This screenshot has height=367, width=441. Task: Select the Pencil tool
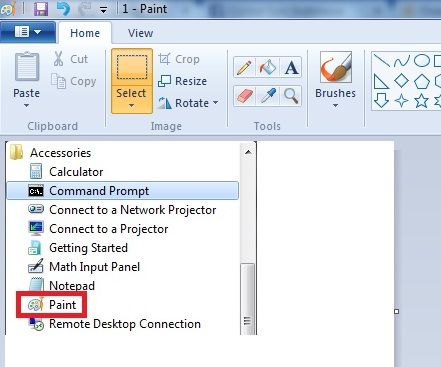244,68
